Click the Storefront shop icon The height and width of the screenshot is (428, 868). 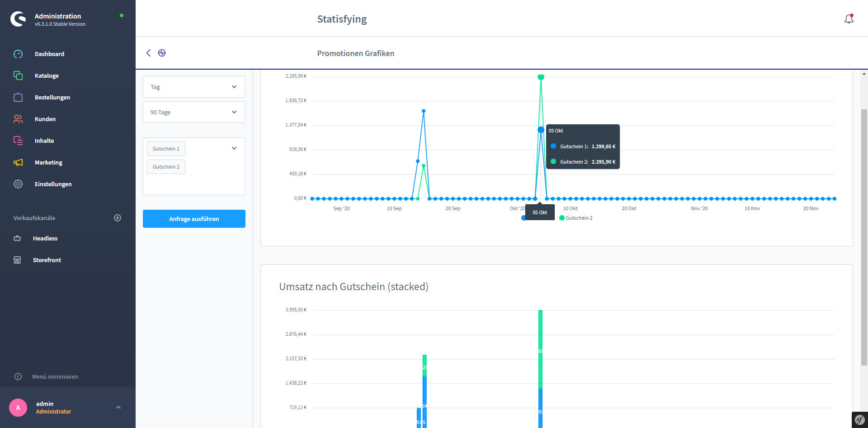(17, 260)
